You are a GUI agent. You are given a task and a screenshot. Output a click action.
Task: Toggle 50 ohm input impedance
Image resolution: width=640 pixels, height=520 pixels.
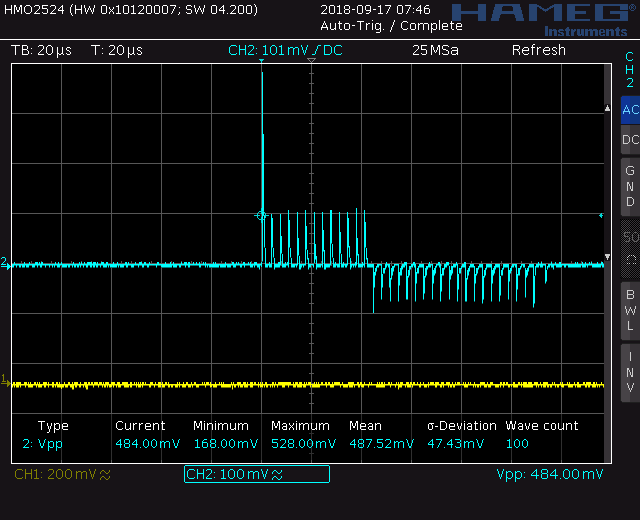(x=630, y=248)
